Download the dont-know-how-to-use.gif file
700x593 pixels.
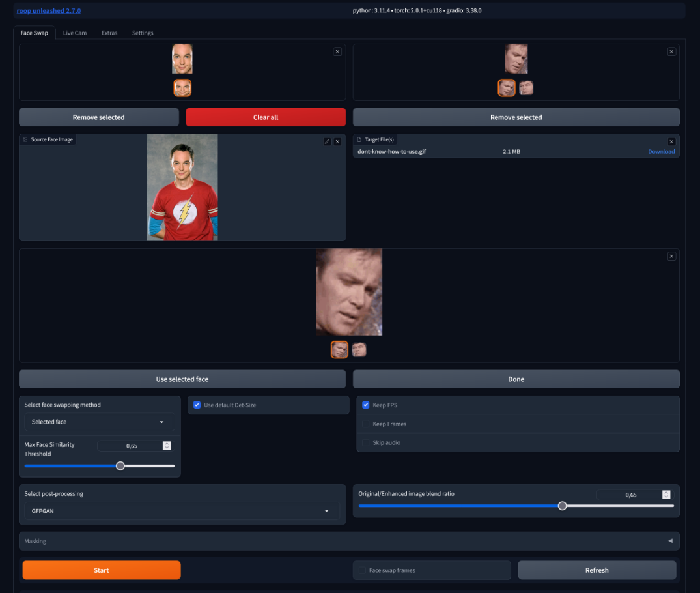click(662, 151)
